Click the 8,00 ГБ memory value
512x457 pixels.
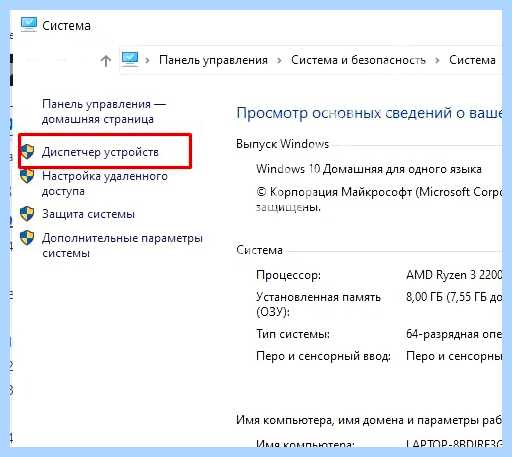tap(454, 297)
